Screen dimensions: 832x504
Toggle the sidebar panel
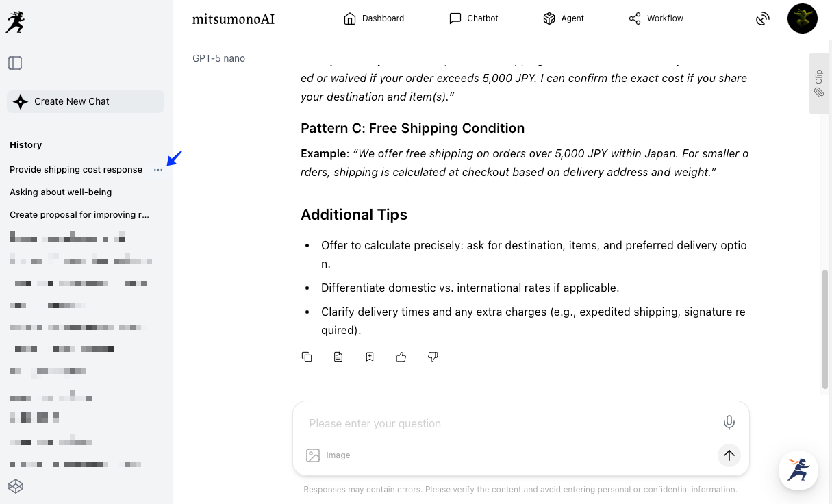point(15,63)
